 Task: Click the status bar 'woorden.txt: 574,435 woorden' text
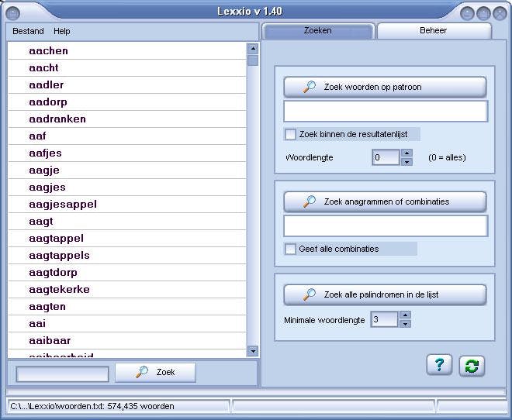click(92, 406)
